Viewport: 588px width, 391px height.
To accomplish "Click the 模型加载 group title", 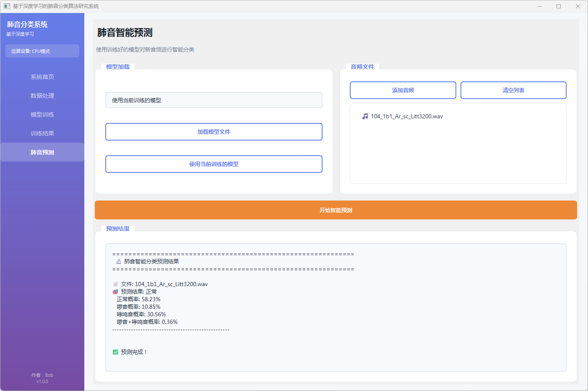I will (118, 67).
